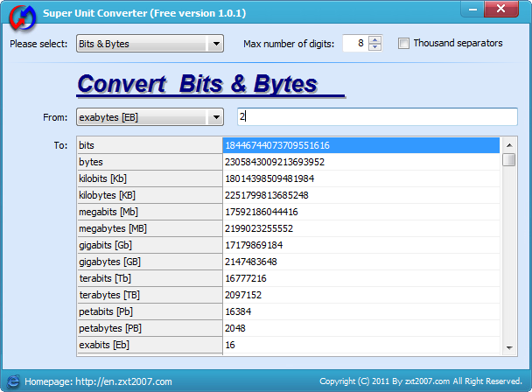The width and height of the screenshot is (532, 392).
Task: Click the Super Unit Converter app logo icon
Action: (23, 17)
